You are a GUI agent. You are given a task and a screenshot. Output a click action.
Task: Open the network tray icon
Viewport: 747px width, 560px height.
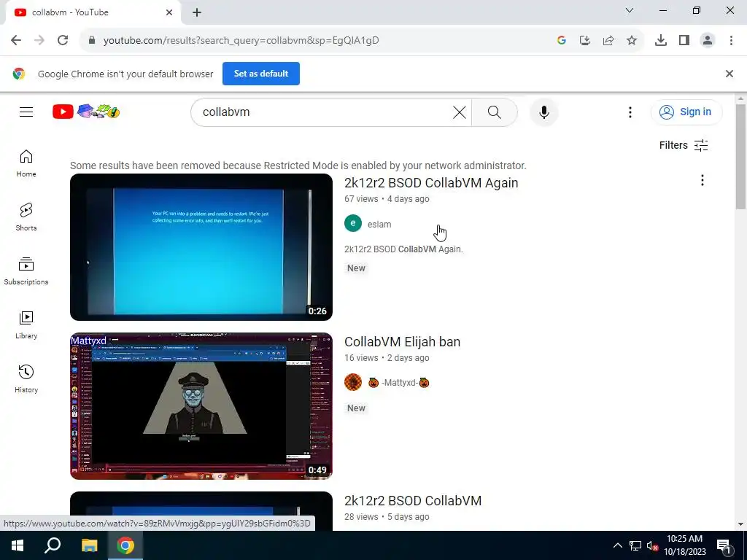point(635,545)
